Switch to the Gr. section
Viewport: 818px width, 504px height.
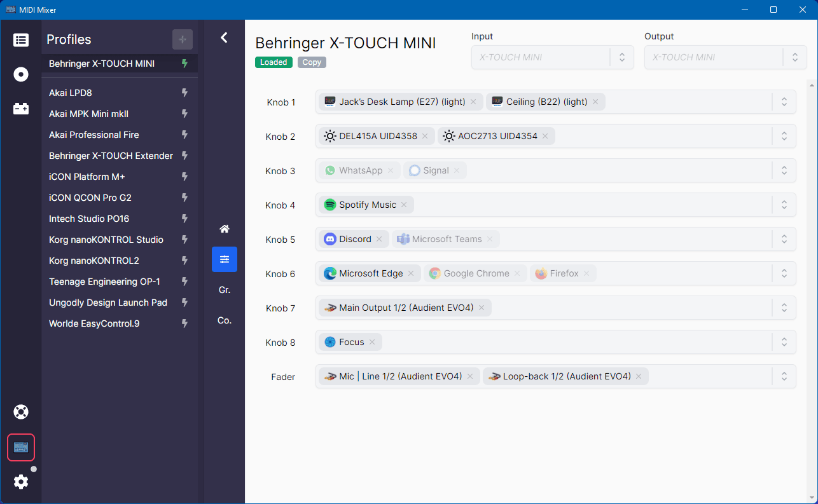tap(224, 290)
